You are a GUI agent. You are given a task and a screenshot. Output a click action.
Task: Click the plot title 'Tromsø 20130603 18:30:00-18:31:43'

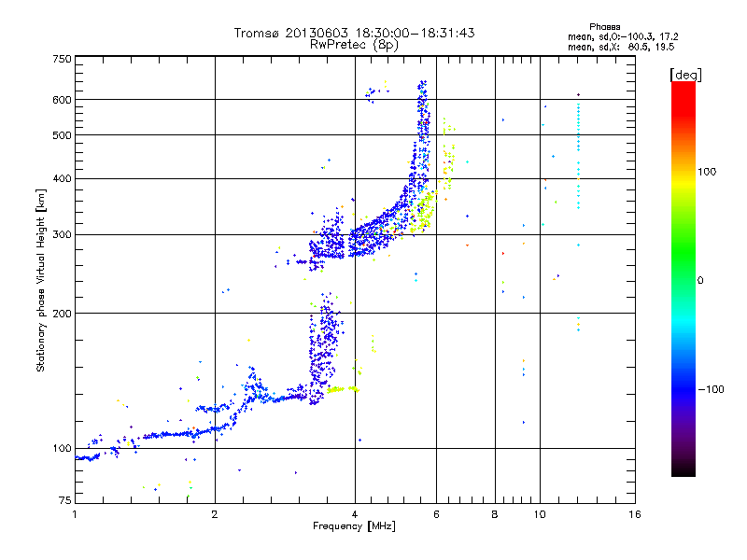click(354, 33)
